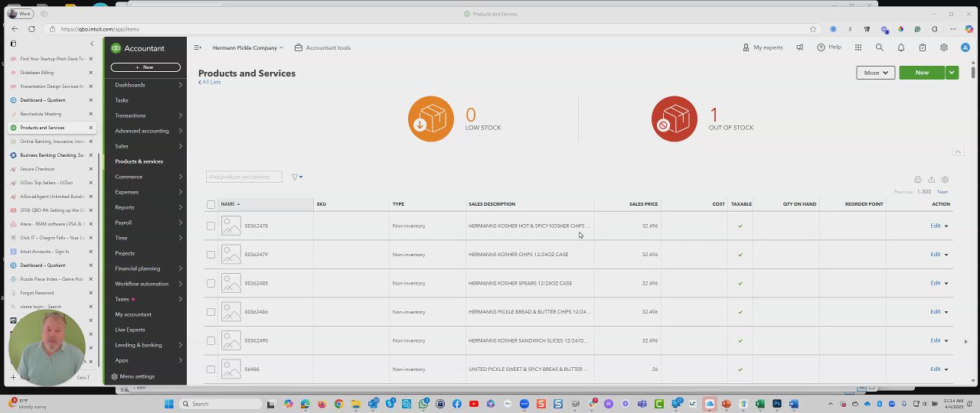
Task: Tick the checkbox for item 00362478
Action: coord(211,226)
